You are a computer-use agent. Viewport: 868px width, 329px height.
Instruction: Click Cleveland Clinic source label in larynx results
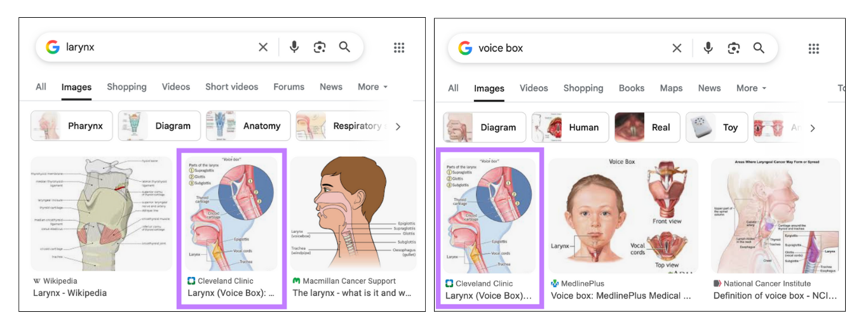[220, 281]
